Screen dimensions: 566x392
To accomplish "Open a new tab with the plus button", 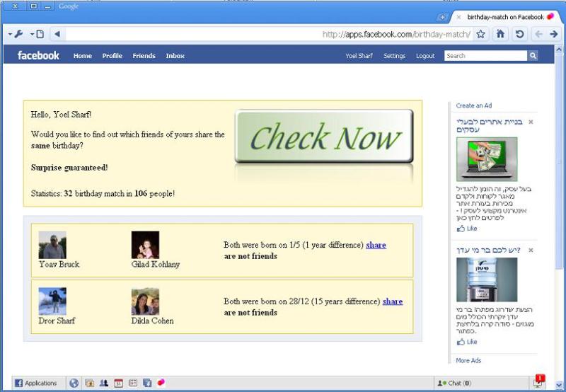I will click(x=442, y=17).
